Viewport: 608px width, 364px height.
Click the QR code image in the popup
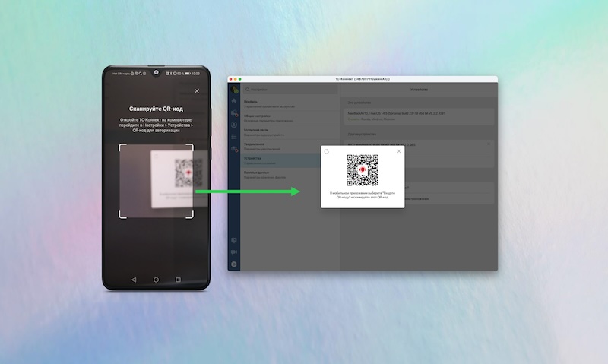[x=363, y=170]
